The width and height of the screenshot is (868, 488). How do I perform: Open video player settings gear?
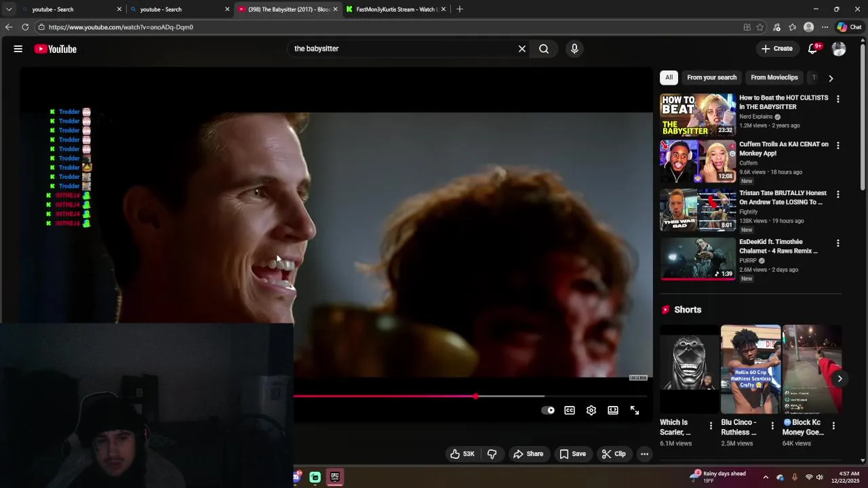[591, 410]
